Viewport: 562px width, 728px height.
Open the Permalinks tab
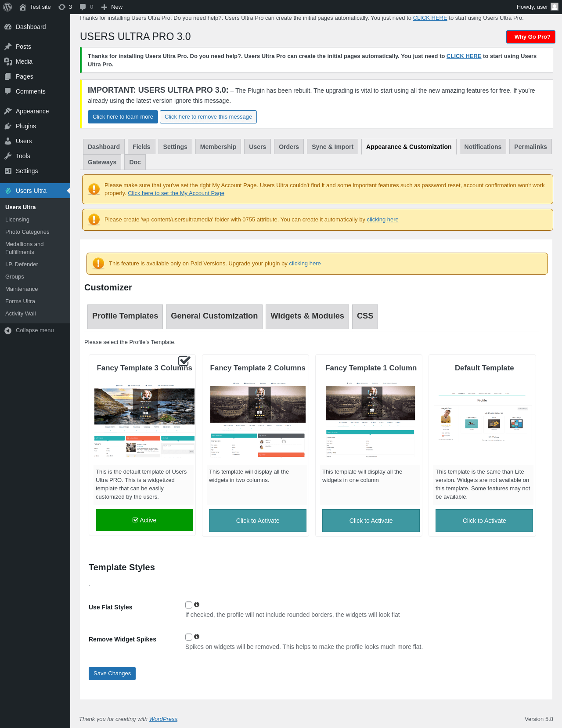click(x=530, y=147)
